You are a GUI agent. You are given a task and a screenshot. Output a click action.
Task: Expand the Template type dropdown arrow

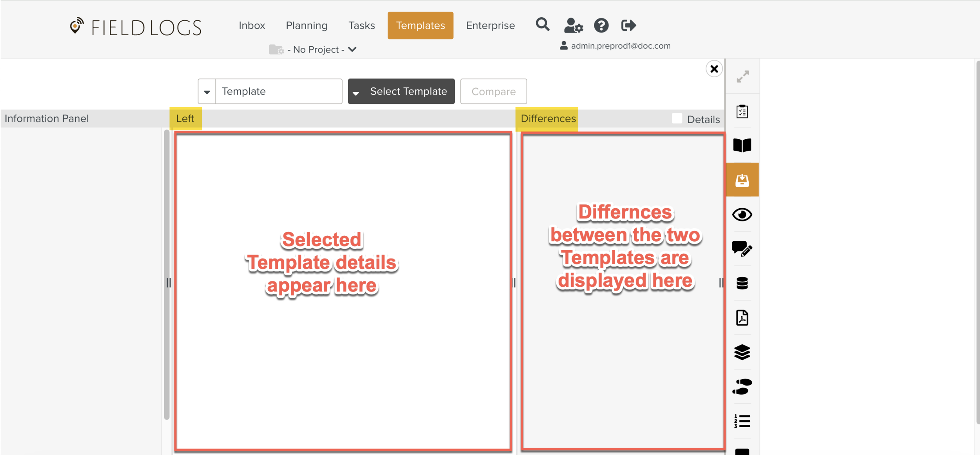tap(207, 92)
